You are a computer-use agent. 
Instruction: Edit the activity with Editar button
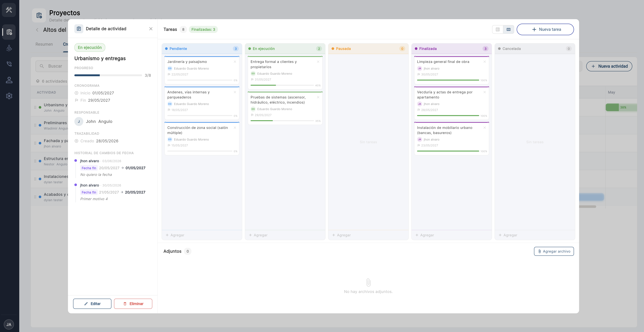(92, 304)
